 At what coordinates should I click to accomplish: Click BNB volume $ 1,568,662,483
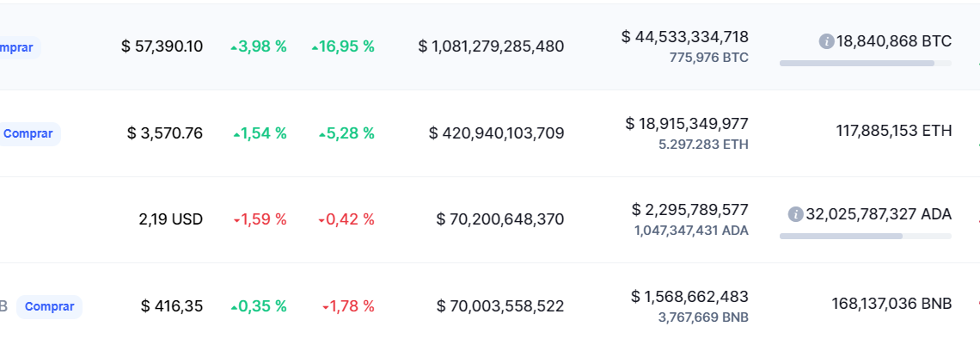click(x=689, y=296)
